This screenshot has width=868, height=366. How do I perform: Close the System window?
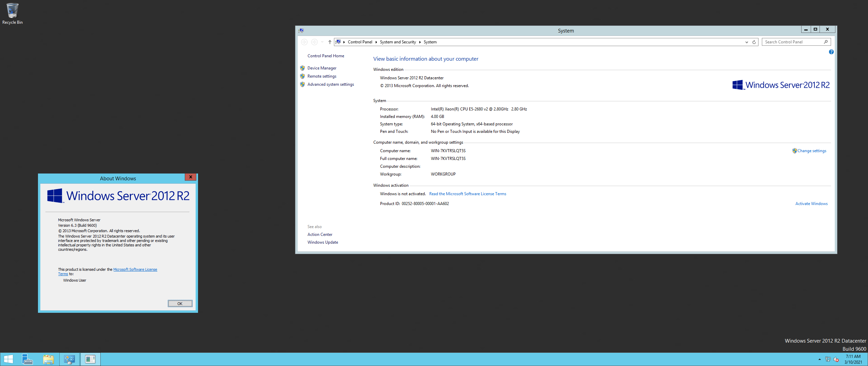(828, 29)
